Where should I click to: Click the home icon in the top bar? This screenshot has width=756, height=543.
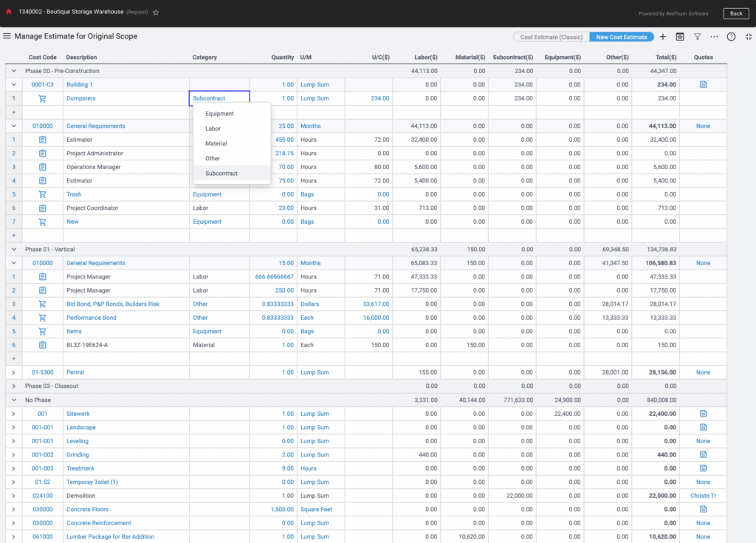(8, 13)
